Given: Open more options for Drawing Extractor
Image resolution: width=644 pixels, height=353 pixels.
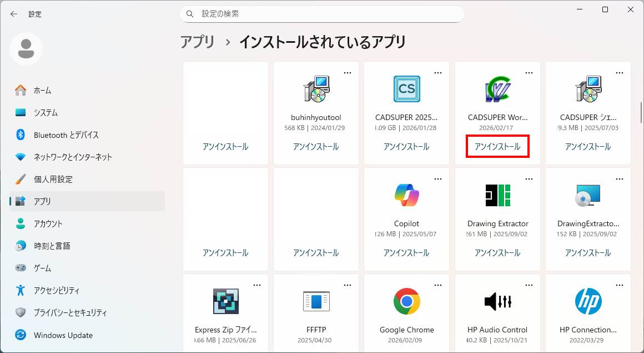Looking at the screenshot, I should [x=529, y=179].
